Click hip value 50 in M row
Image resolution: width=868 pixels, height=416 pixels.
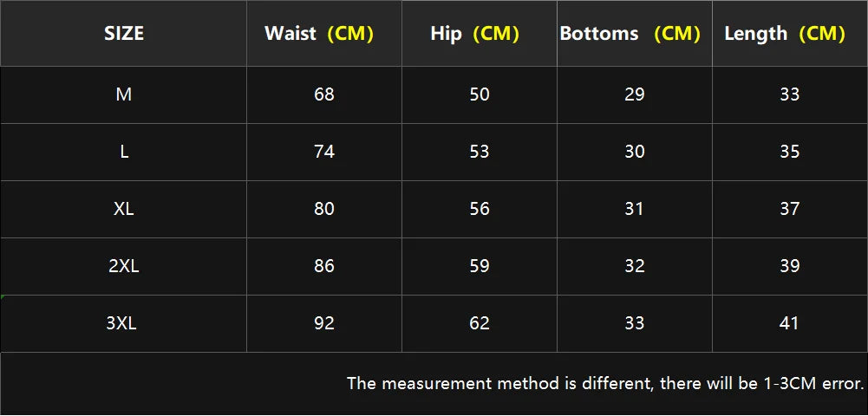tap(480, 94)
